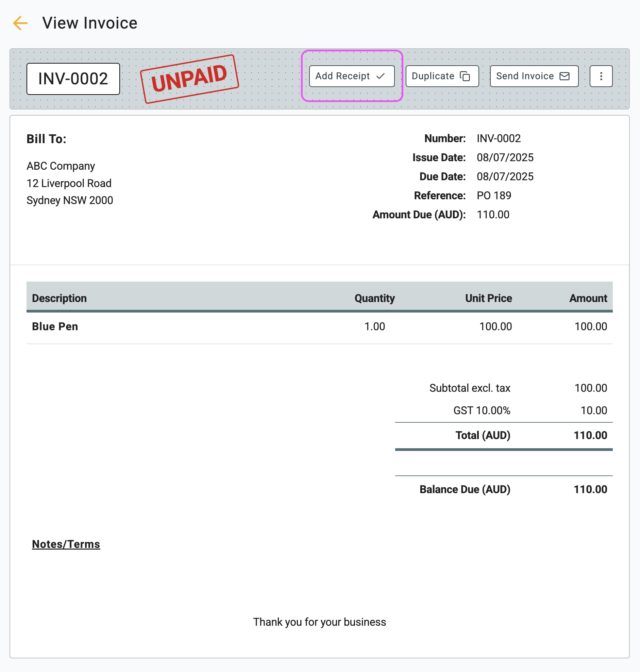Click the INV-0002 invoice number badge
The image size is (640, 672).
pos(73,79)
